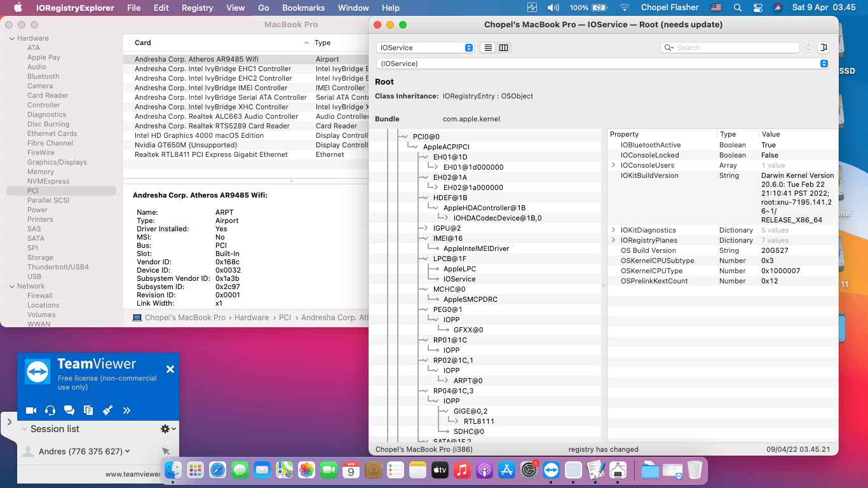Screen dimensions: 868x488
Task: Open the Bookmarks menu
Action: 303,8
